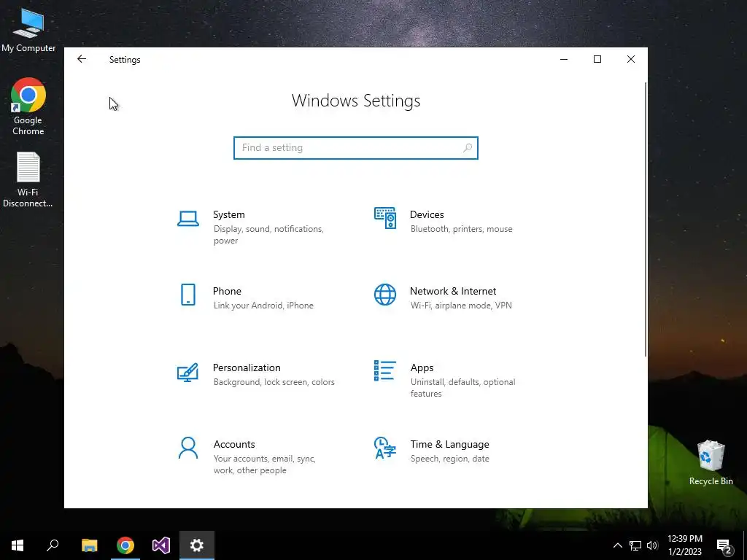Screen dimensions: 747x560
Task: Open Visual Studio from the taskbar
Action: click(161, 545)
